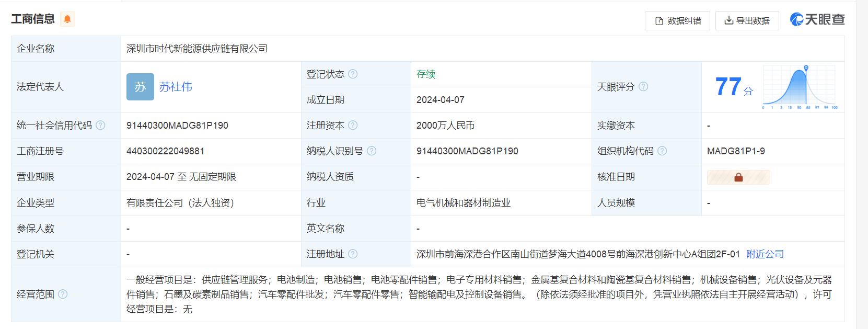Click the 苏 avatar thumbnail

(140, 87)
